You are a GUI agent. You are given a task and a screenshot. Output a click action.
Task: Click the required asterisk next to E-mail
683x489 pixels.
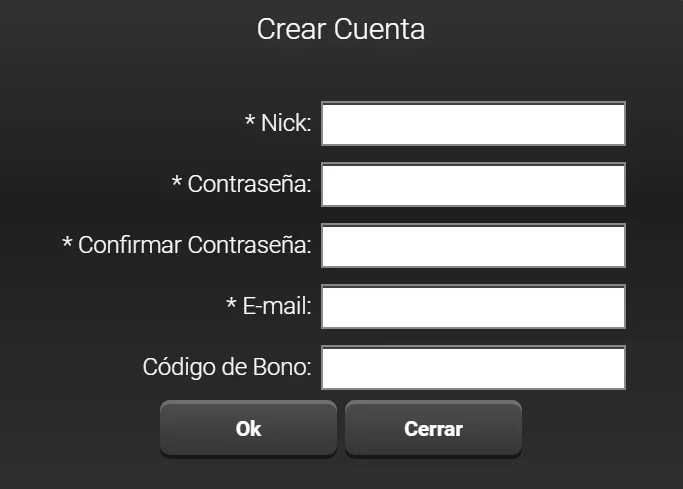point(232,305)
